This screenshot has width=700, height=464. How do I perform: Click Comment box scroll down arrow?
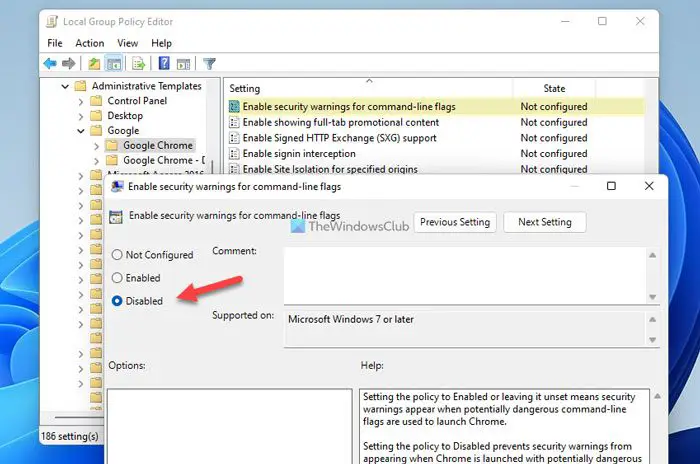(x=653, y=297)
